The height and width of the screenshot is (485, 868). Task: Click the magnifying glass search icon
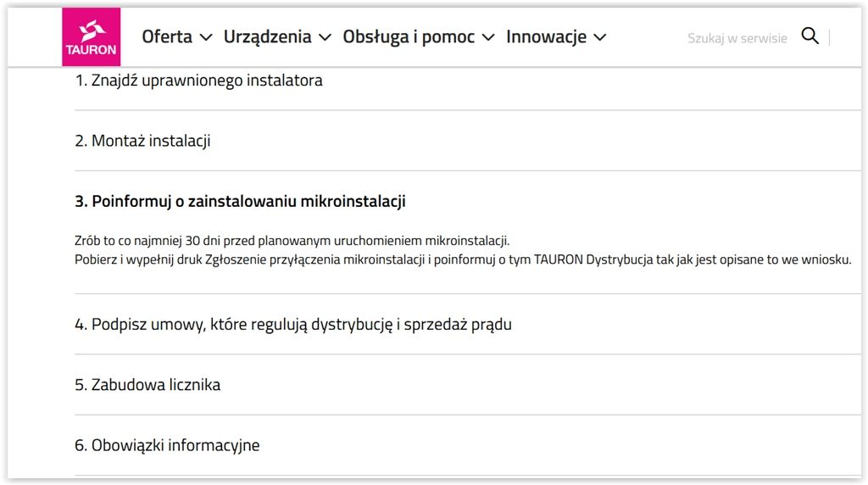click(810, 36)
